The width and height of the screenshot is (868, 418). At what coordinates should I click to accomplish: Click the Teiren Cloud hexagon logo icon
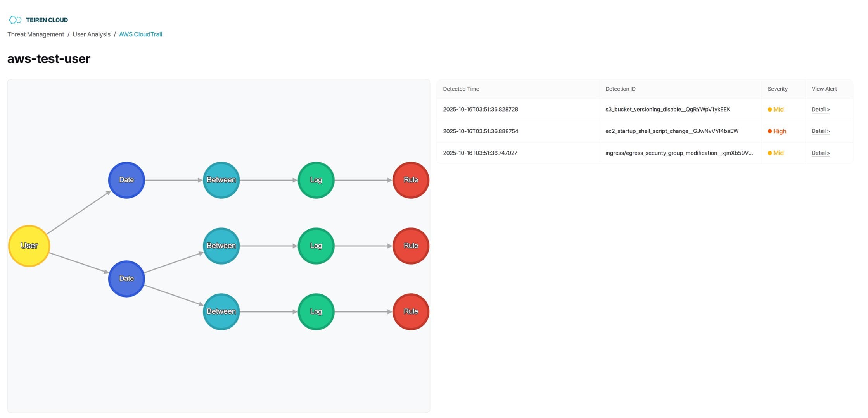[x=16, y=19]
